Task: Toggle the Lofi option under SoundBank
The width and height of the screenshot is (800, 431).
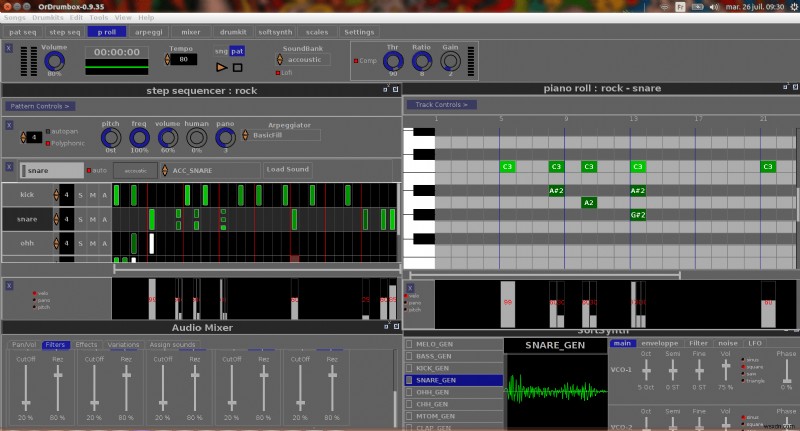Action: tap(279, 73)
